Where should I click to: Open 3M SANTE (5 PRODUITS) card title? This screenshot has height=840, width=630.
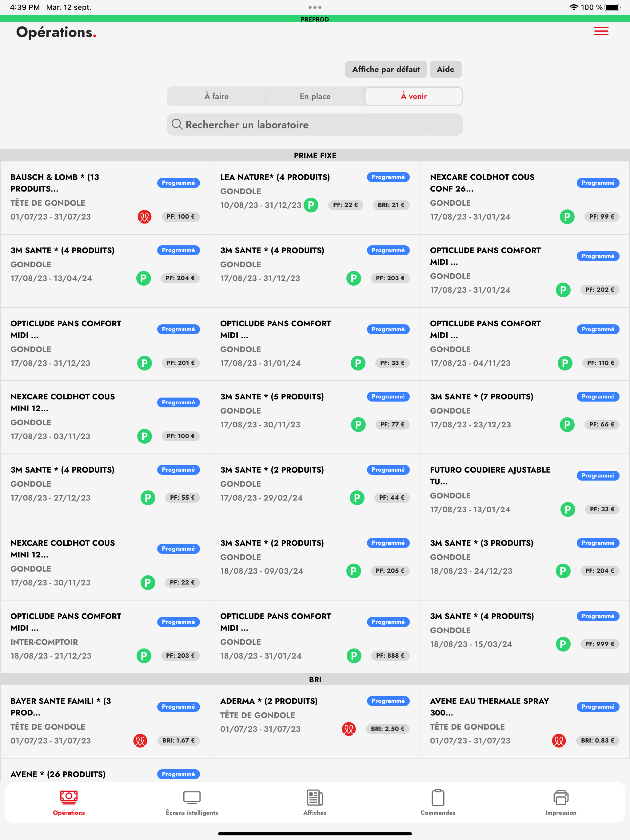click(x=272, y=397)
